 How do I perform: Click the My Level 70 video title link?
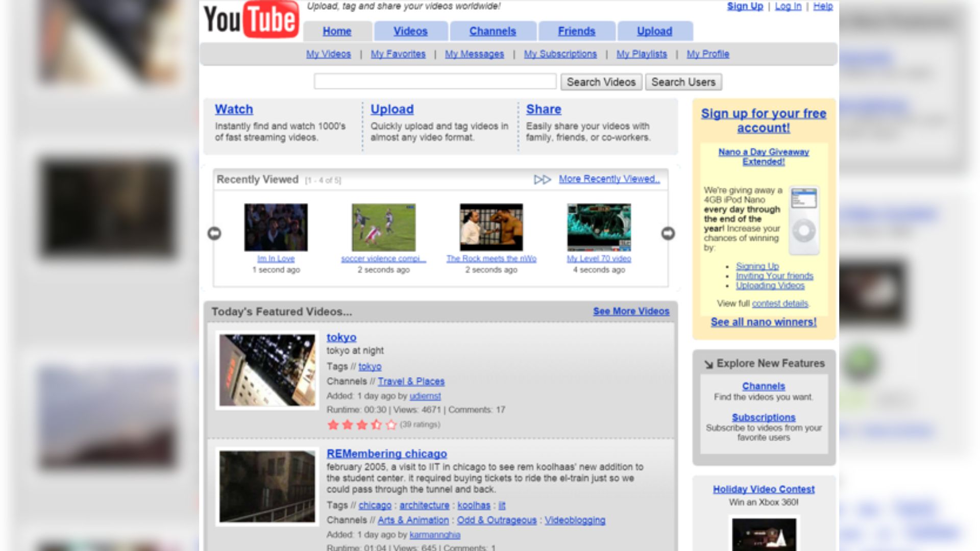(599, 259)
